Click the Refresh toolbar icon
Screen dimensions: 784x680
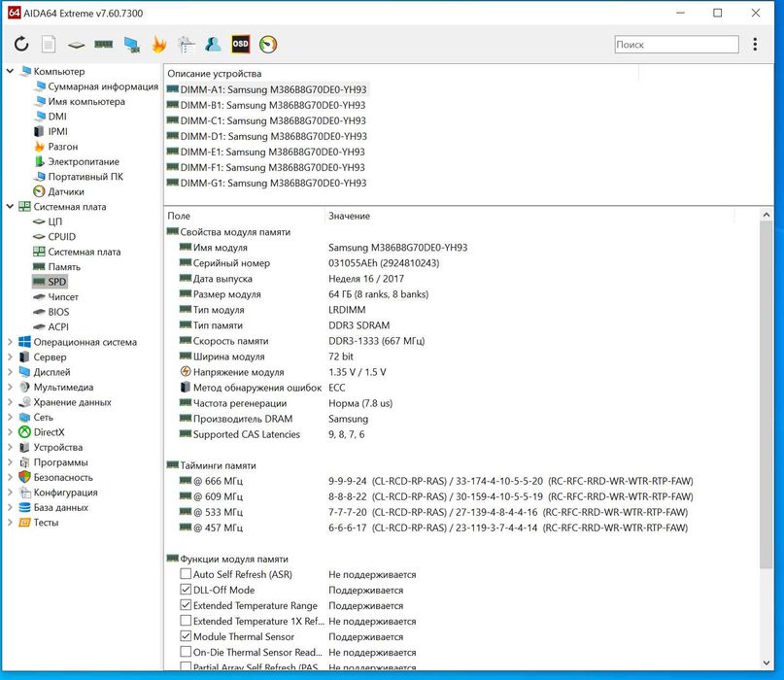[21, 44]
